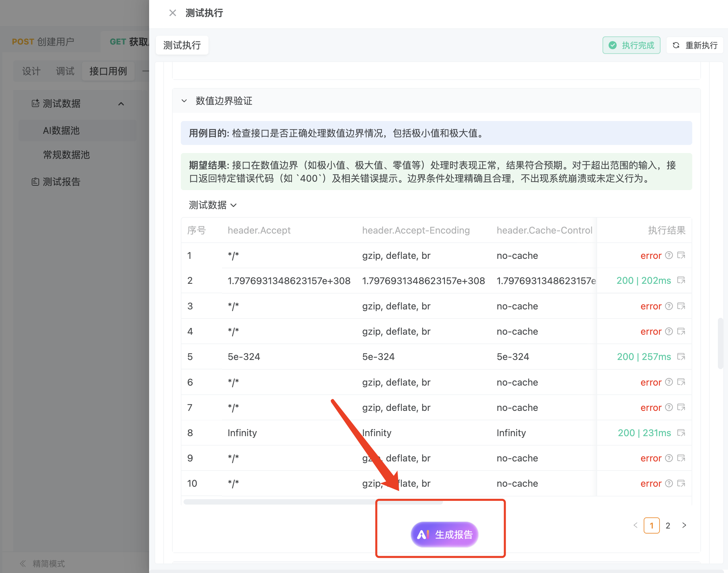
Task: Open detail icon for row 3 result
Action: [x=681, y=306]
